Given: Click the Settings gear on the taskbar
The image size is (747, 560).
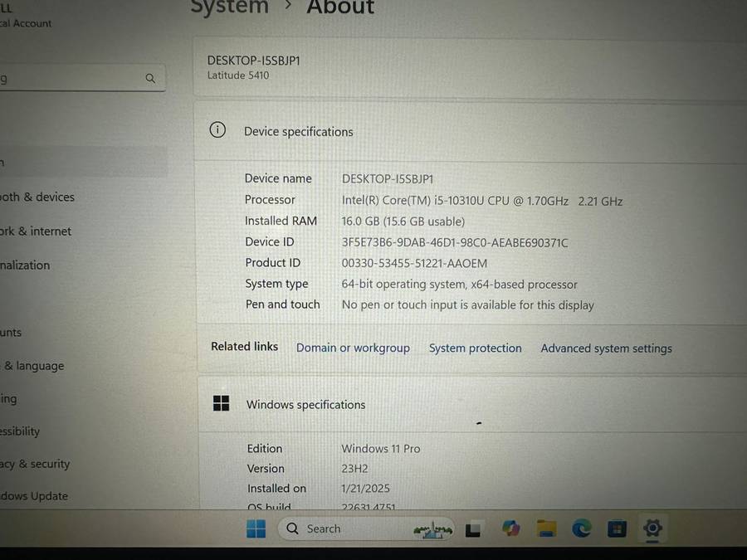Looking at the screenshot, I should pos(652,528).
